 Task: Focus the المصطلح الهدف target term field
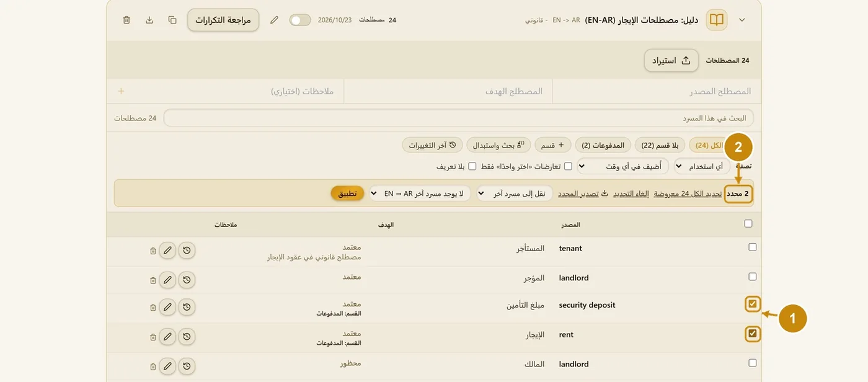pos(448,91)
